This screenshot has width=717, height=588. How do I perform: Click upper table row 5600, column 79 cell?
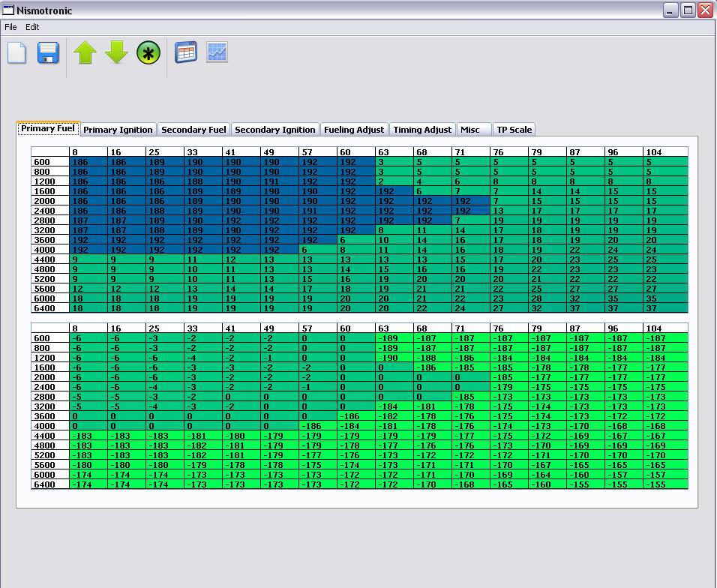(x=547, y=289)
